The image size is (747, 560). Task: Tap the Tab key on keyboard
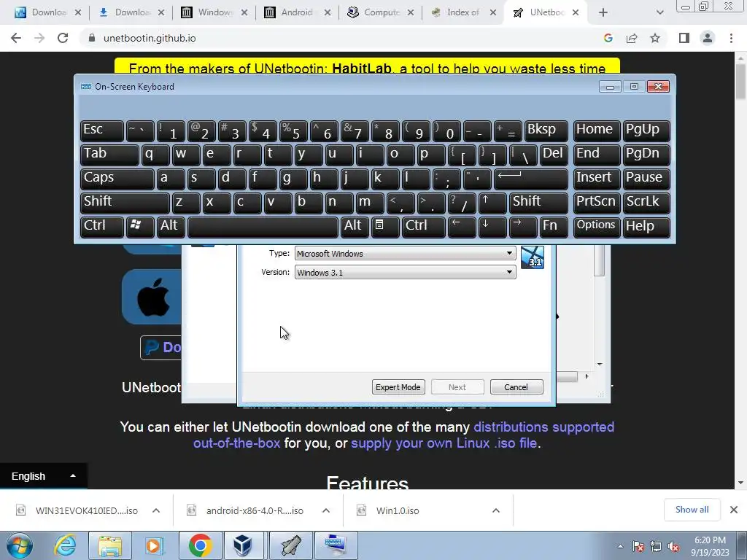[109, 155]
